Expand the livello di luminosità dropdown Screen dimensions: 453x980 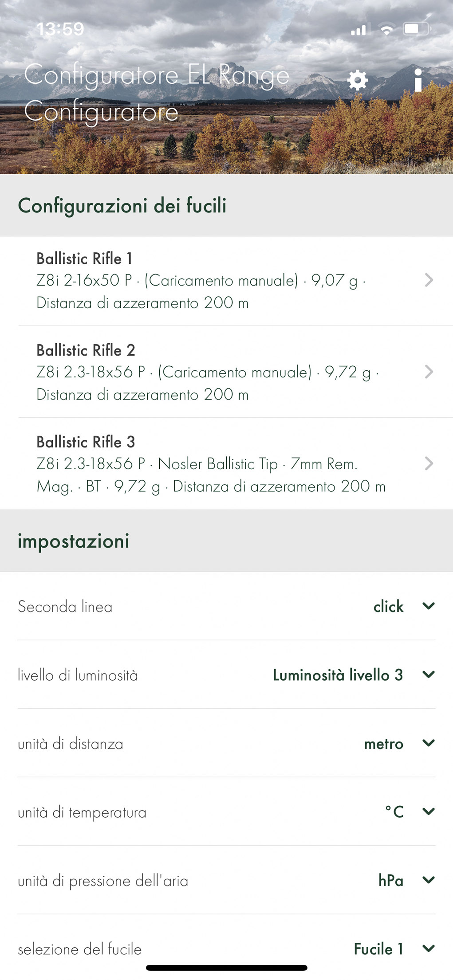pos(428,674)
